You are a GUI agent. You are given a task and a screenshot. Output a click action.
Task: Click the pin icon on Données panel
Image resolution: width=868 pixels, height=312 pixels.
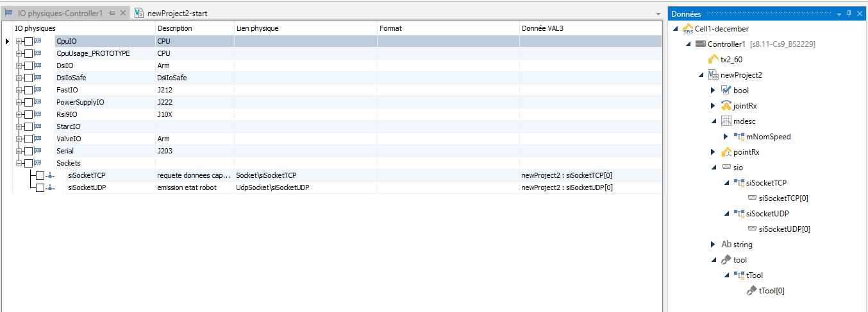click(849, 13)
